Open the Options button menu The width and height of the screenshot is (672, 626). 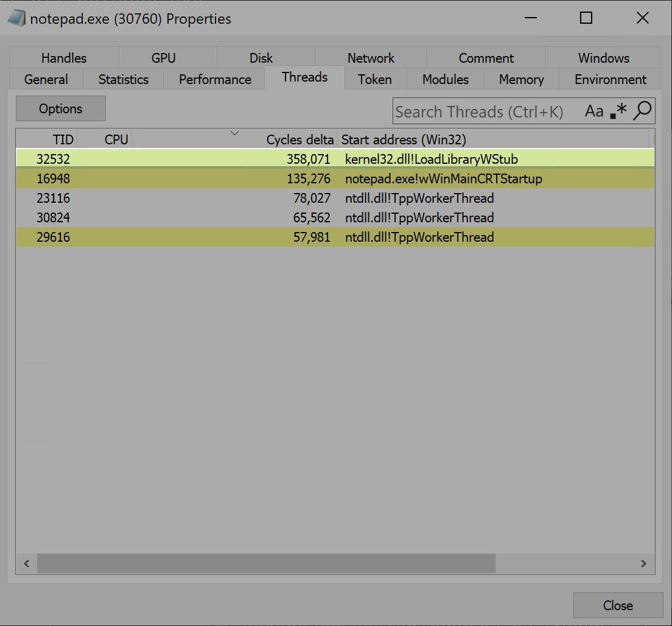click(61, 108)
